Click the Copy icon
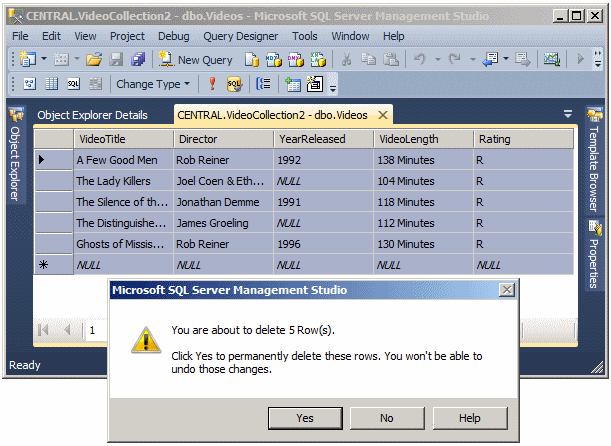Viewport: 611px width, 446px height. pos(368,59)
